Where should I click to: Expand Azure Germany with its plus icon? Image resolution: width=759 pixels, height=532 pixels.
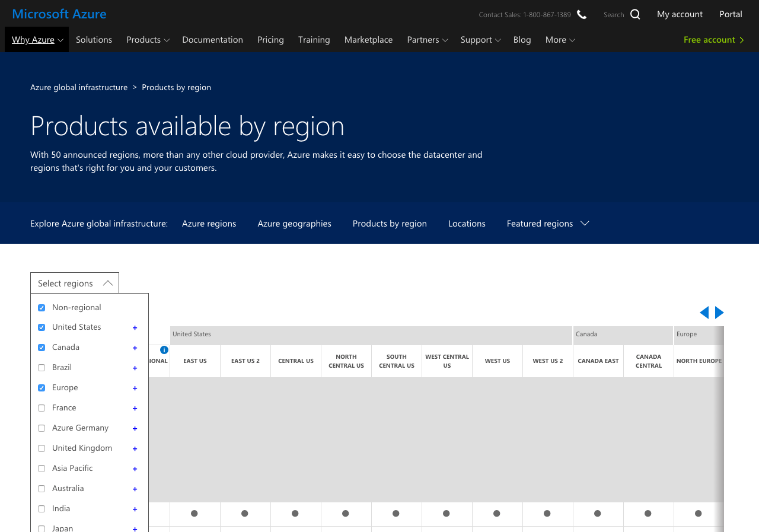point(135,428)
